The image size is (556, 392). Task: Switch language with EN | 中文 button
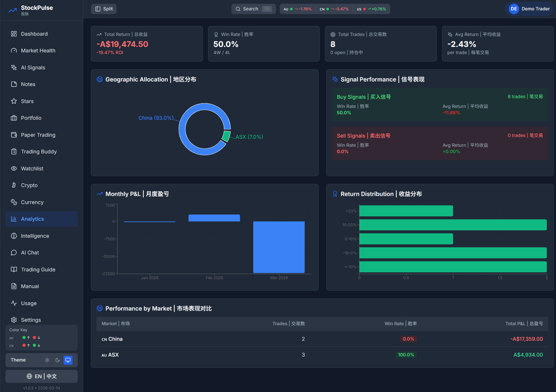click(41, 376)
